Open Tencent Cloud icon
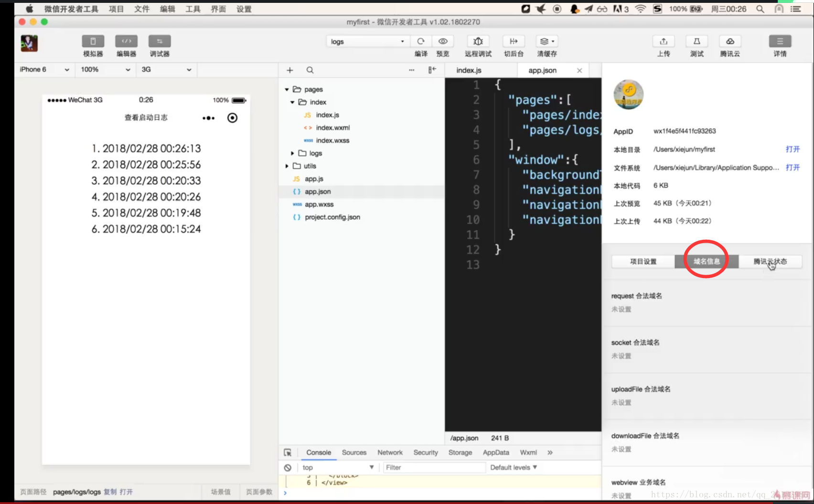The height and width of the screenshot is (504, 814). coord(730,42)
